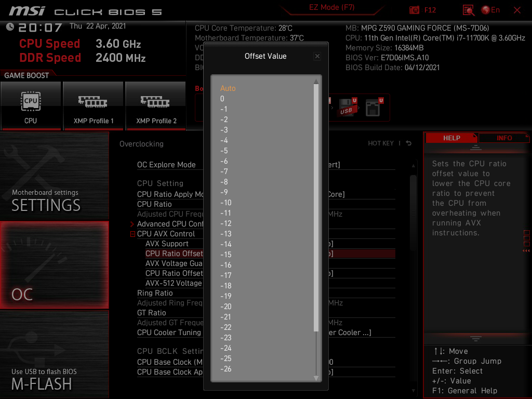This screenshot has width=532, height=399.
Task: Select the CPU Cooler Tuning setting
Action: point(169,332)
